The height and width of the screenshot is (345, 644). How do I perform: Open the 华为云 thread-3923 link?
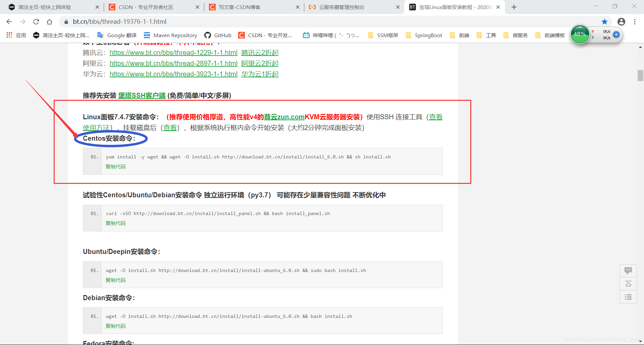click(173, 74)
